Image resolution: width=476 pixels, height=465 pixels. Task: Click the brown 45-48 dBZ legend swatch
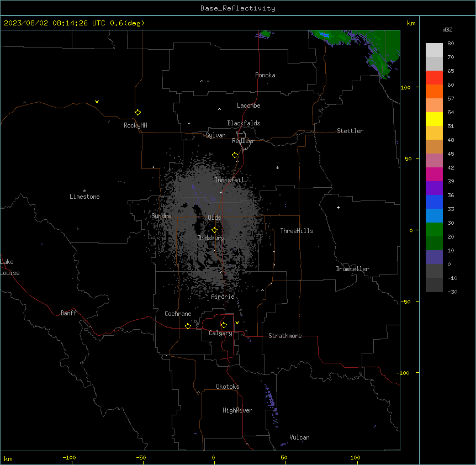point(434,146)
